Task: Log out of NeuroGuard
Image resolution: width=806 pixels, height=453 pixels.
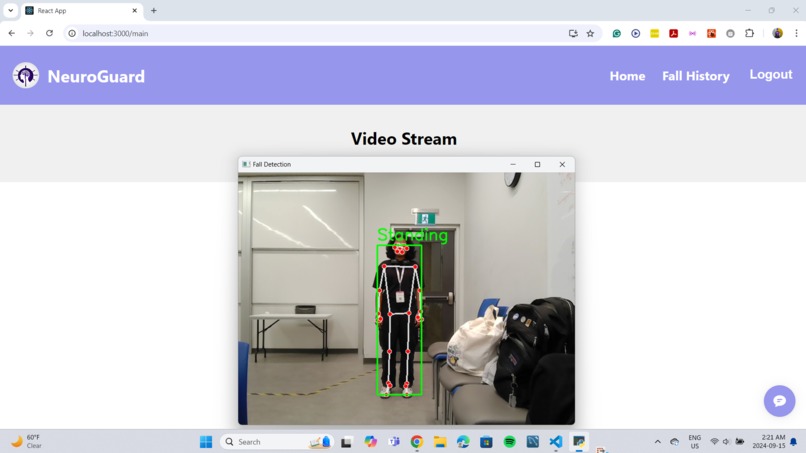Action: click(x=771, y=75)
